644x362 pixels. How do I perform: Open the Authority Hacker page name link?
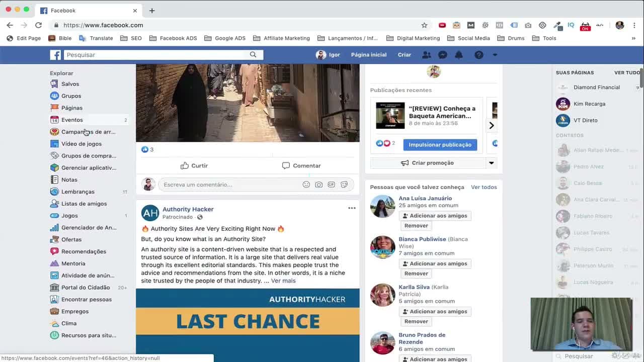(188, 209)
